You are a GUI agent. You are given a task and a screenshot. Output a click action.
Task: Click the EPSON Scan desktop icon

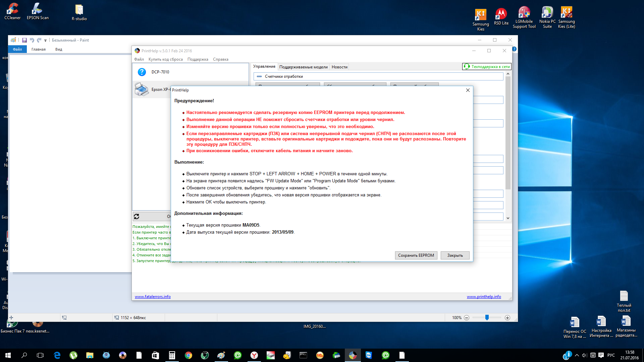38,11
